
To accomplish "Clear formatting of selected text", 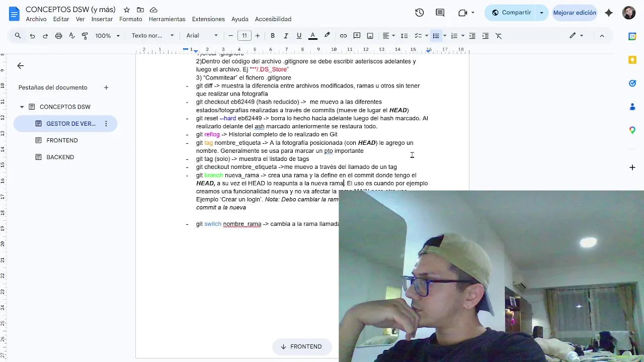I will (499, 36).
